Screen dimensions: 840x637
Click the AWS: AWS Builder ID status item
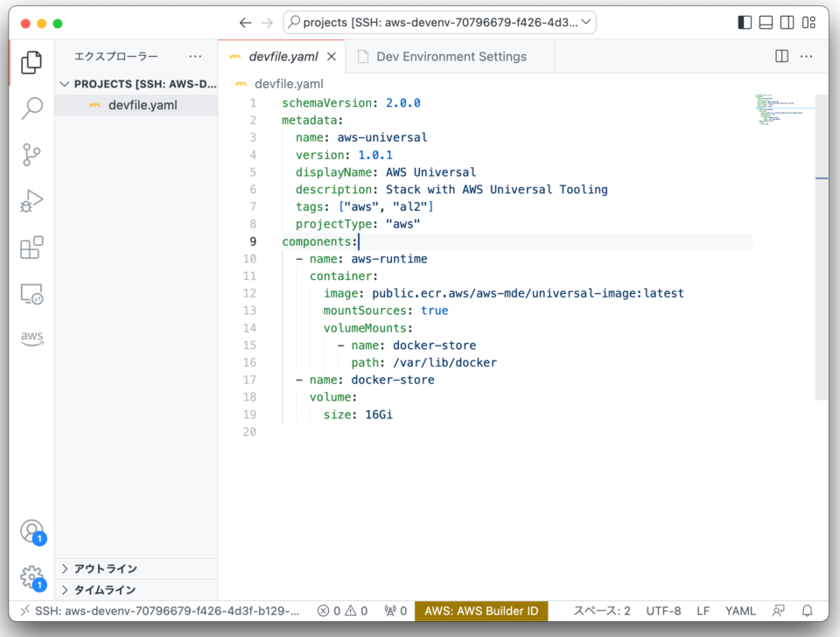(480, 611)
